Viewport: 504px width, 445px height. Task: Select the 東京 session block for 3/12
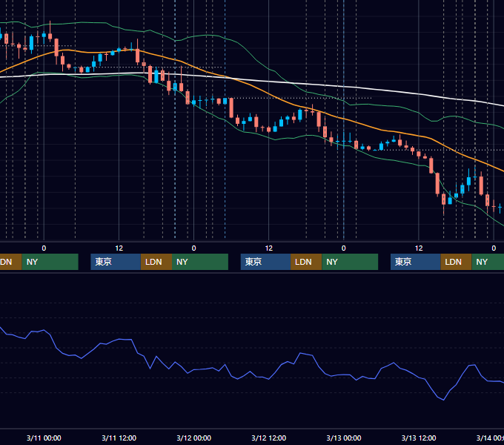266,262
